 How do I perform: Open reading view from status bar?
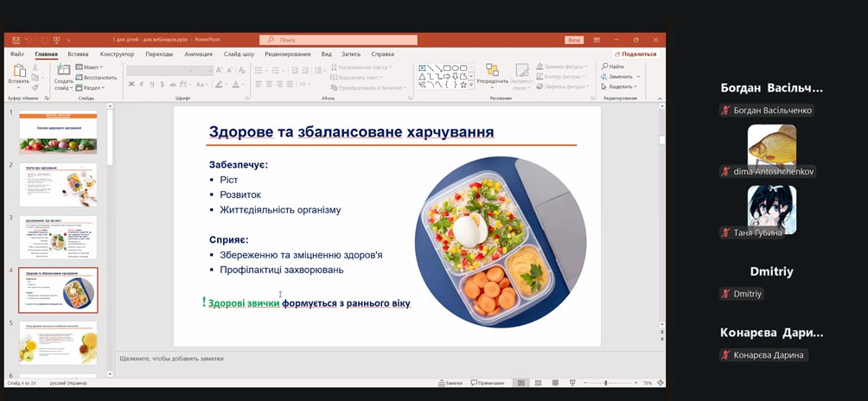[553, 383]
